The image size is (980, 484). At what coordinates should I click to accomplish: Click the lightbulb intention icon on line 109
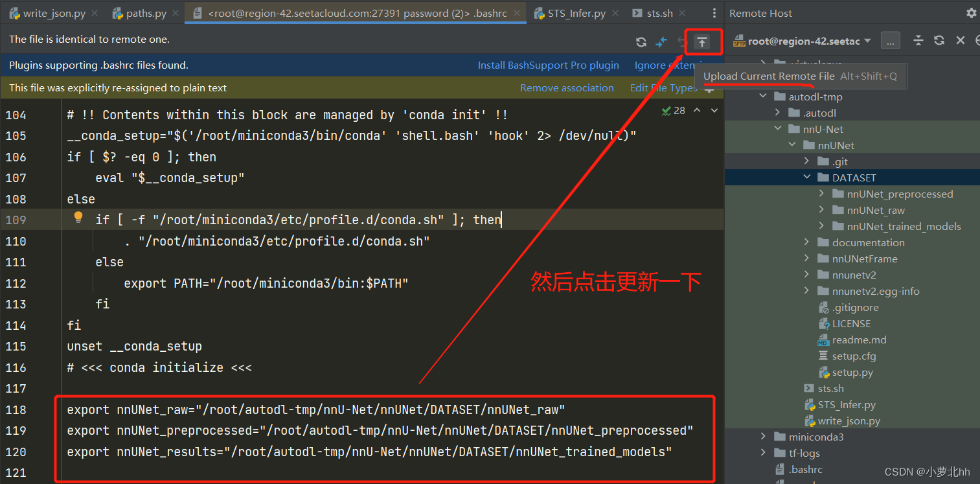coord(78,218)
